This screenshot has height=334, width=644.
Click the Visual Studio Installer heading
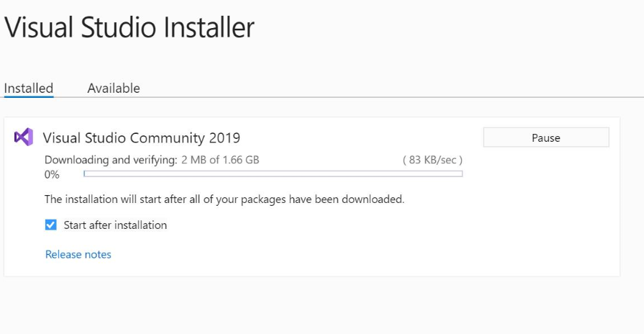tap(130, 27)
